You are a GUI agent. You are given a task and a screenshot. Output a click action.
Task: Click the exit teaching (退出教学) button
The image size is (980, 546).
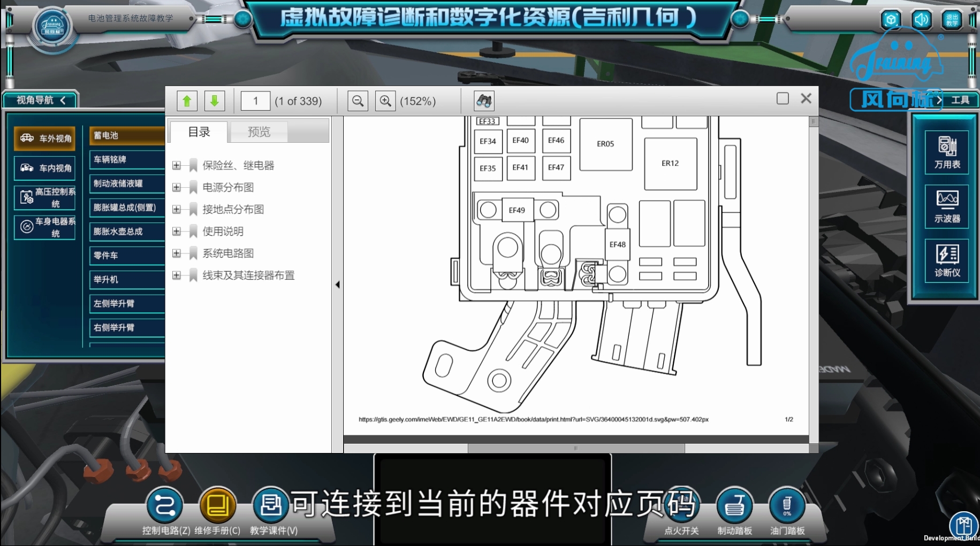pyautogui.click(x=952, y=20)
